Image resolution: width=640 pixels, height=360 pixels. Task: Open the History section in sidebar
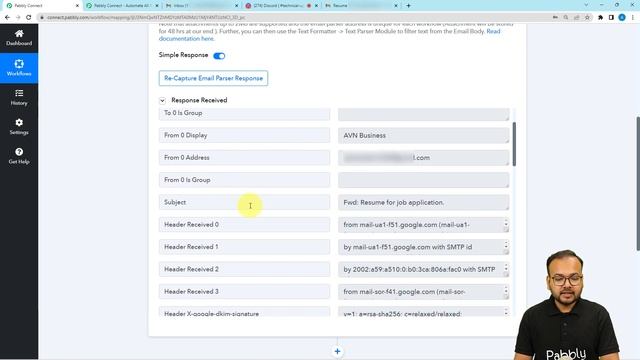pos(19,98)
